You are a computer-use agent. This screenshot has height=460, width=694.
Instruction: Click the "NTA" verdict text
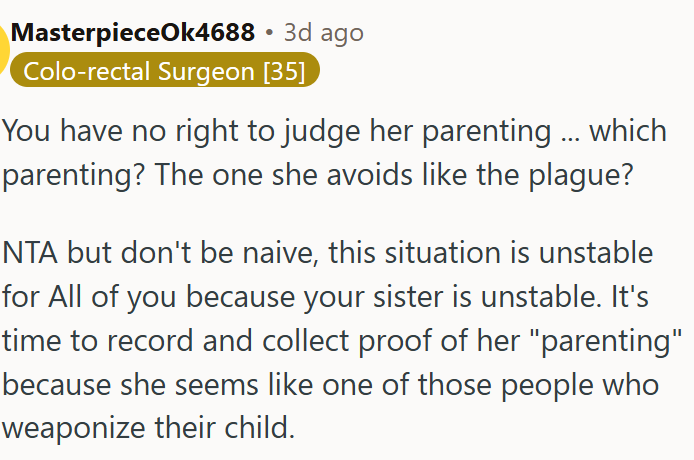tap(30, 252)
